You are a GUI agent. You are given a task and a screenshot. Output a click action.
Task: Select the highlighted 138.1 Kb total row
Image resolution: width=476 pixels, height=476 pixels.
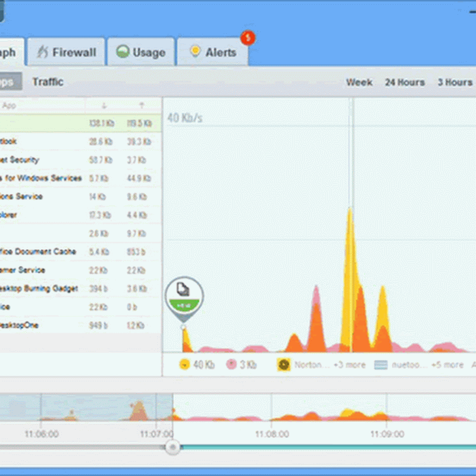80,123
